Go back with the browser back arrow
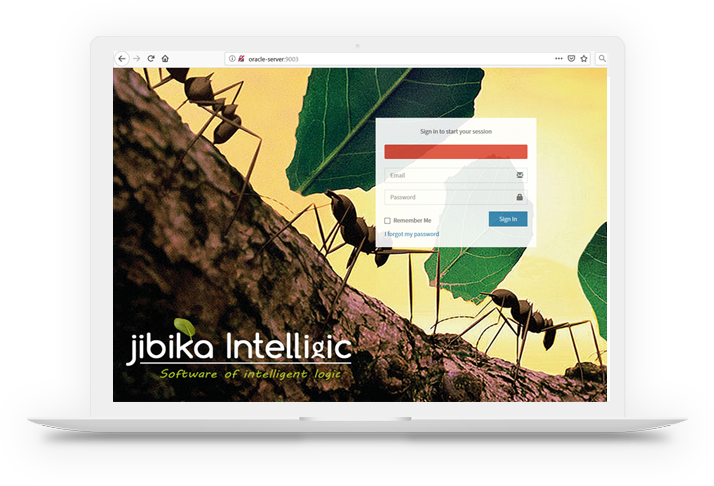 point(122,59)
